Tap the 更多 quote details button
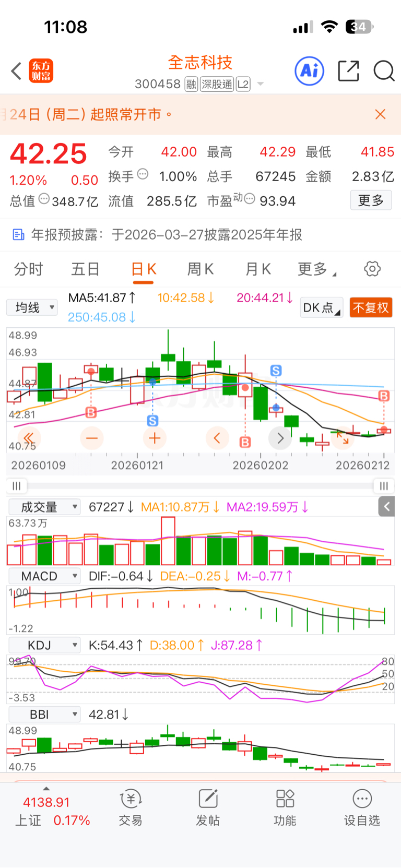The height and width of the screenshot is (868, 401). tap(371, 200)
